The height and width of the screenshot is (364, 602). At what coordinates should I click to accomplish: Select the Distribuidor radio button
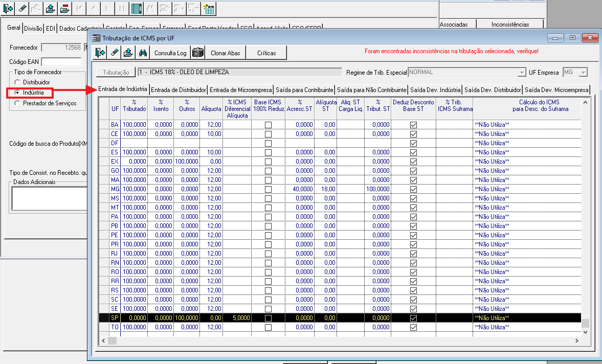18,82
